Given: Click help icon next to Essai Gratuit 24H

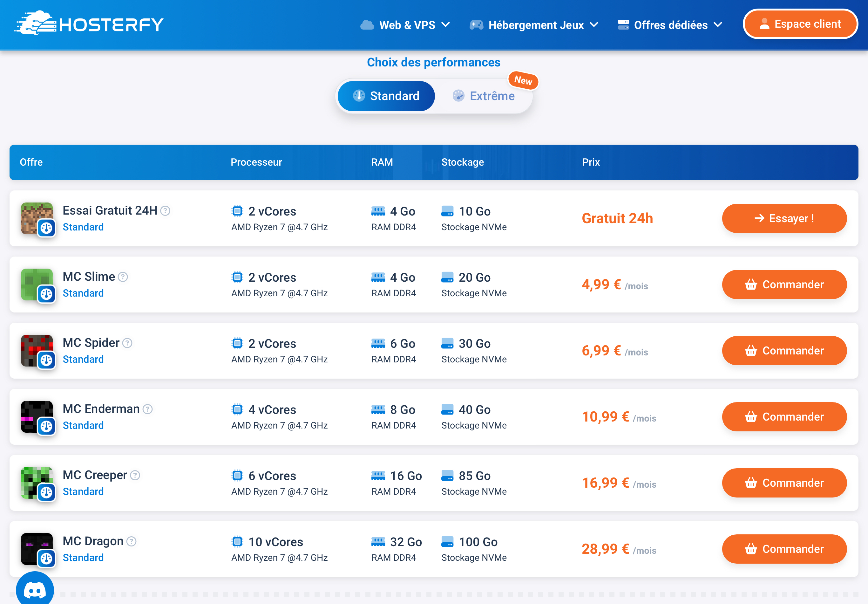Looking at the screenshot, I should click(165, 211).
